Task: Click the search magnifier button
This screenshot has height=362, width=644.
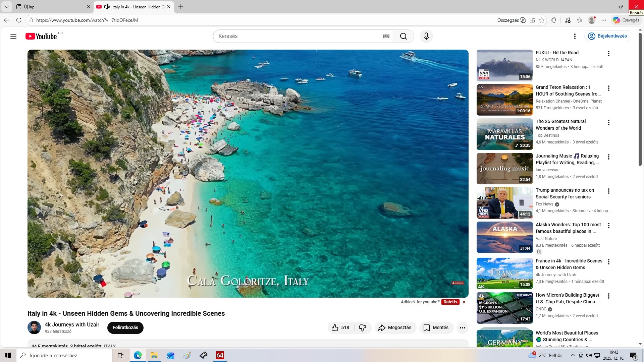Action: (x=403, y=36)
